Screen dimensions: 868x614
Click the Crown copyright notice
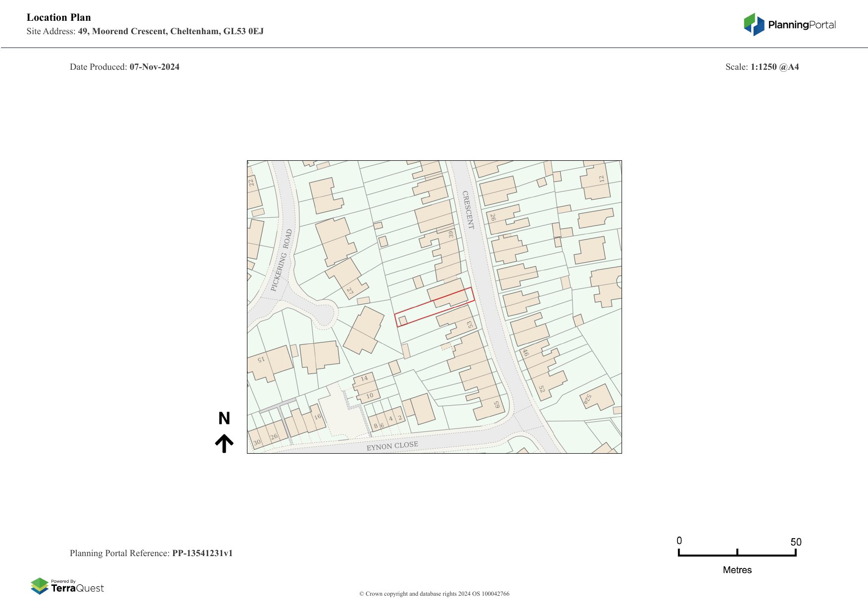click(434, 594)
